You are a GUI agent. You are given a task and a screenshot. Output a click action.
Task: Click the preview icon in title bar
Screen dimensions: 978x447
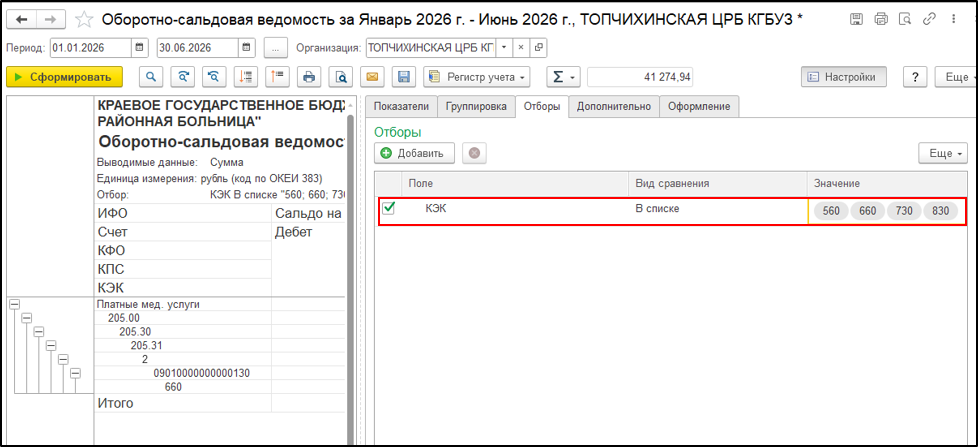coord(905,19)
